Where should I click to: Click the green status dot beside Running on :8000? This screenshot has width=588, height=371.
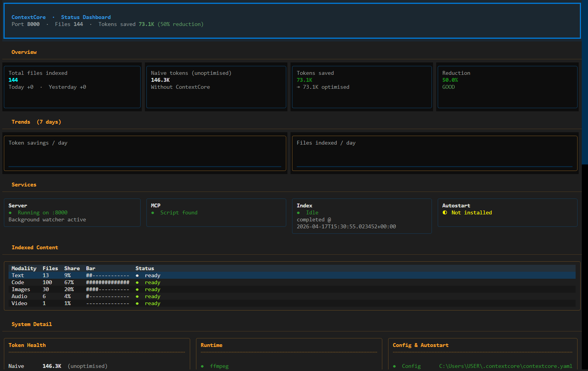(10, 213)
